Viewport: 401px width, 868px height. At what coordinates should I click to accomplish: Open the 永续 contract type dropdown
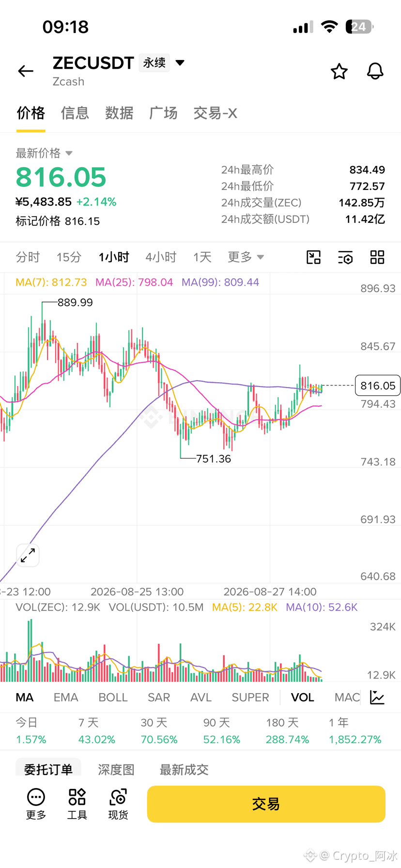point(162,62)
